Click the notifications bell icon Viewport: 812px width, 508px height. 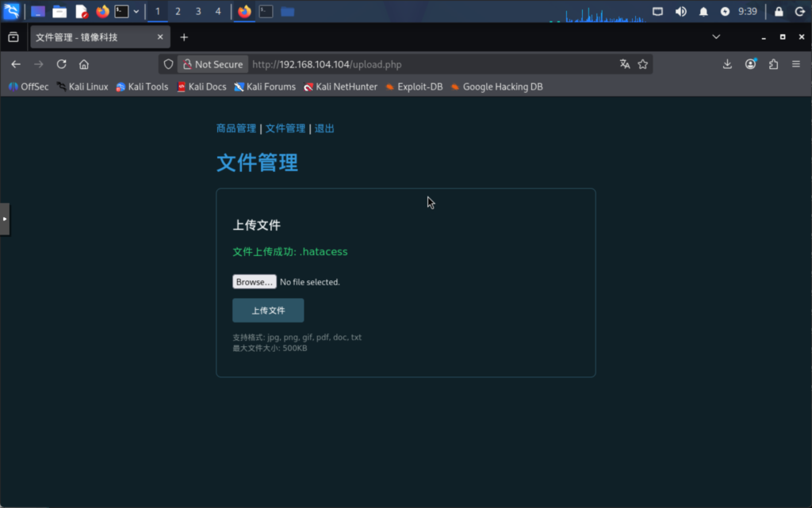(x=703, y=11)
